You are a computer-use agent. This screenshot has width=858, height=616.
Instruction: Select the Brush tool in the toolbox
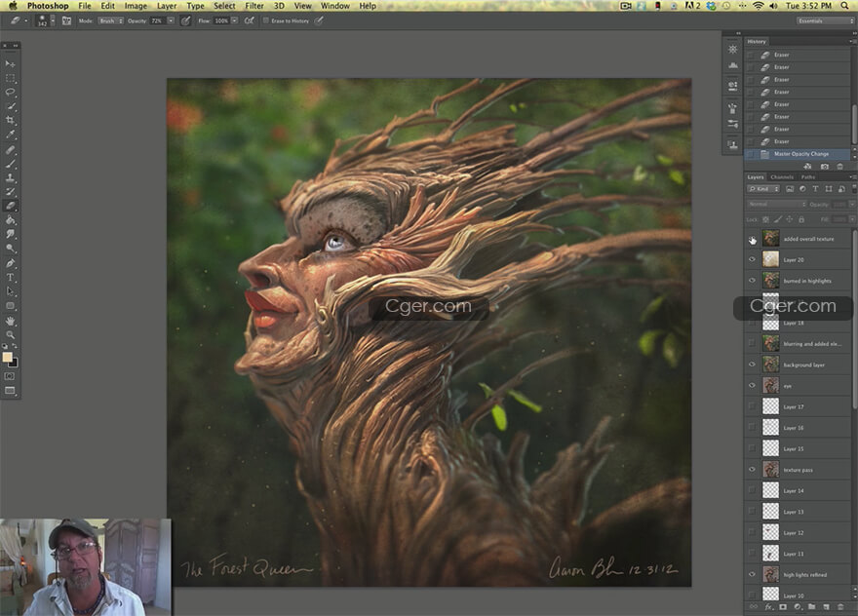pyautogui.click(x=11, y=164)
